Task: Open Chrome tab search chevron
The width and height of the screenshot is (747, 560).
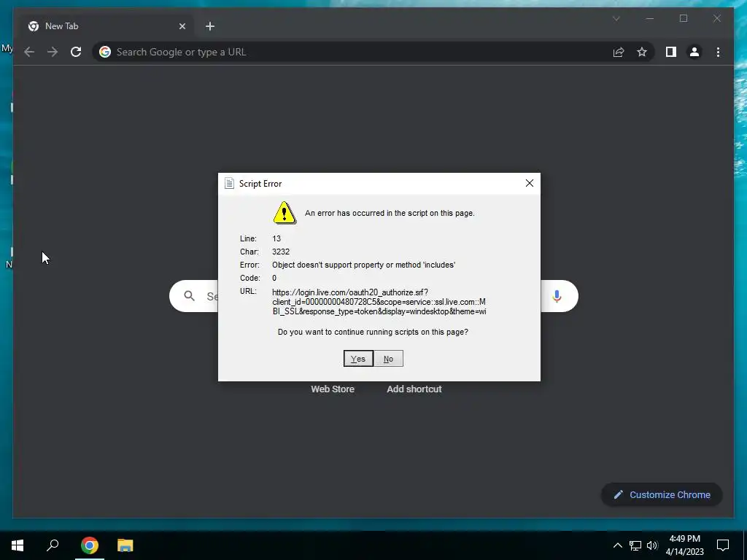Action: (616, 18)
